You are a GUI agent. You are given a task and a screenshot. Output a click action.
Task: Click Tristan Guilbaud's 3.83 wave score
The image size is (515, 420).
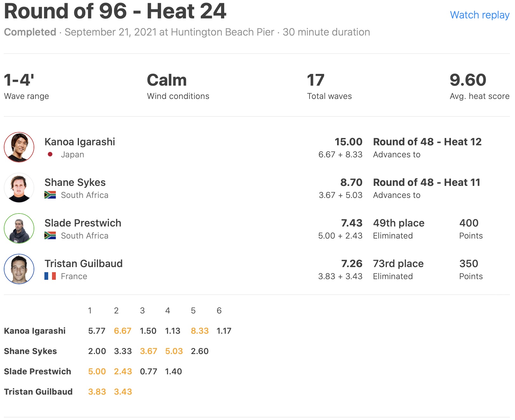[x=97, y=392]
